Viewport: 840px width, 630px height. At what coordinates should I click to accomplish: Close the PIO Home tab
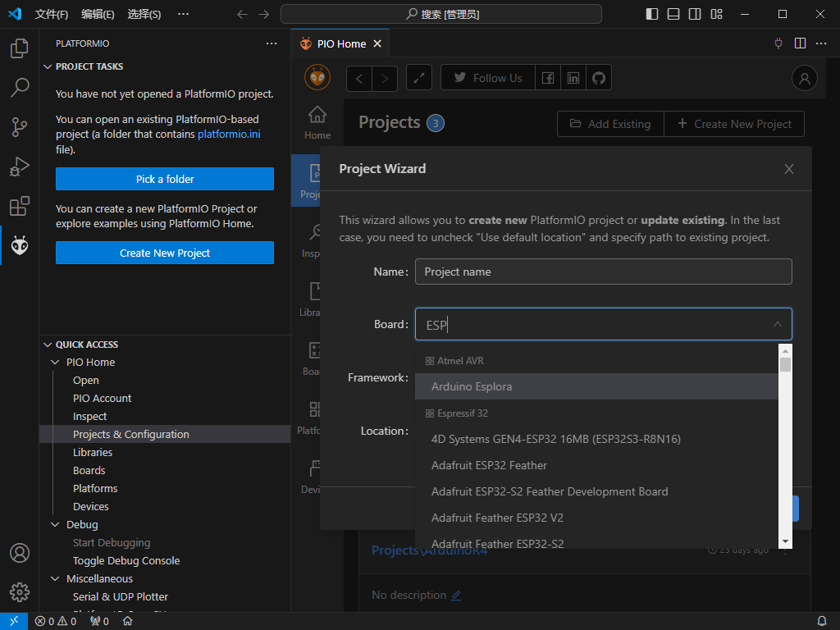377,43
